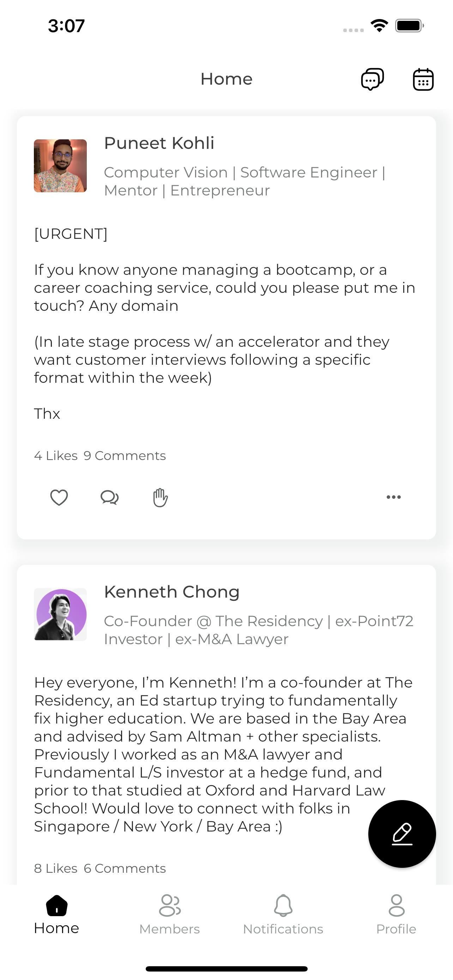Tap the compose new post button
The image size is (453, 980).
pyautogui.click(x=402, y=834)
